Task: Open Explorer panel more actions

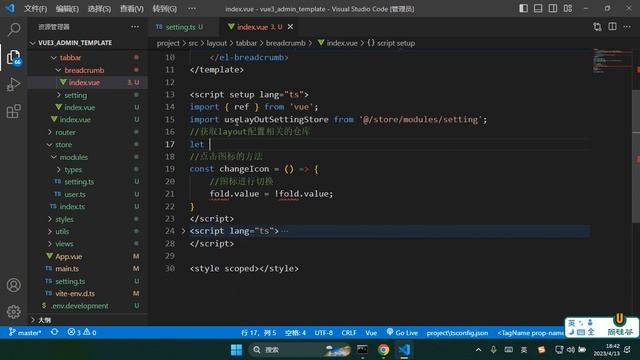Action: (135, 27)
